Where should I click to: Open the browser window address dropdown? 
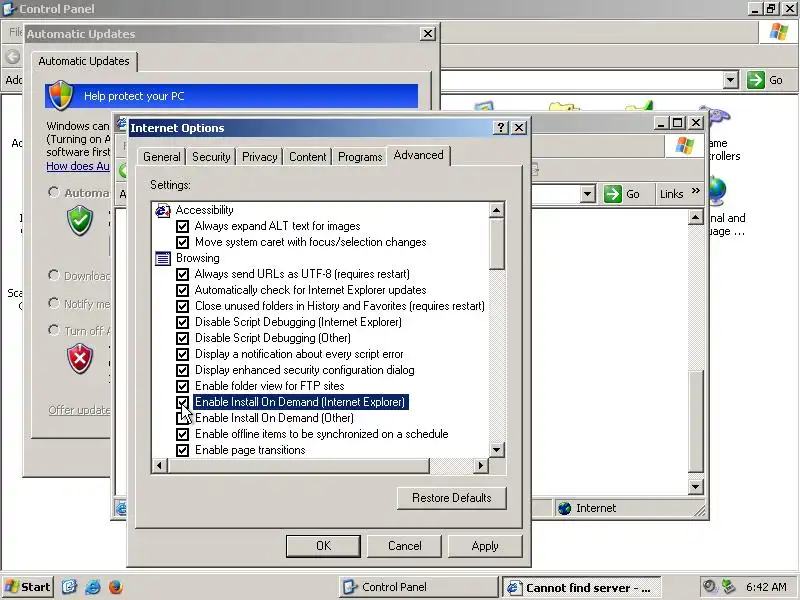tap(588, 194)
